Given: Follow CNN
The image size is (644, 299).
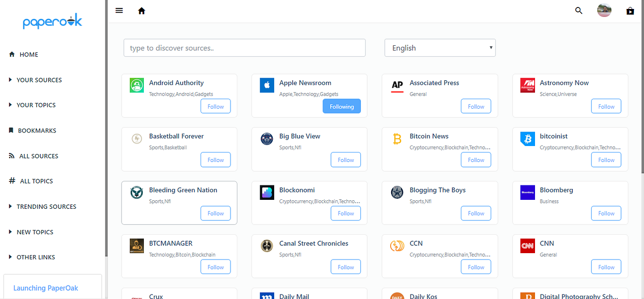Looking at the screenshot, I should click(x=606, y=267).
